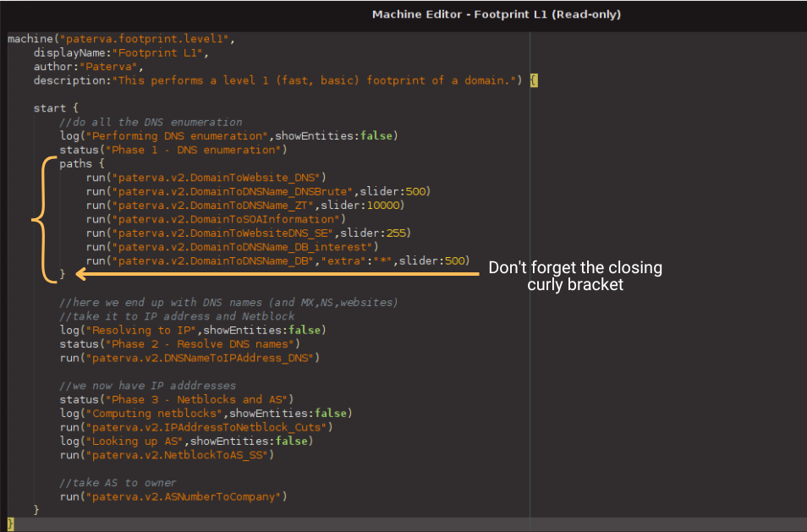807x532 pixels.
Task: Click the description text line
Action: point(278,80)
